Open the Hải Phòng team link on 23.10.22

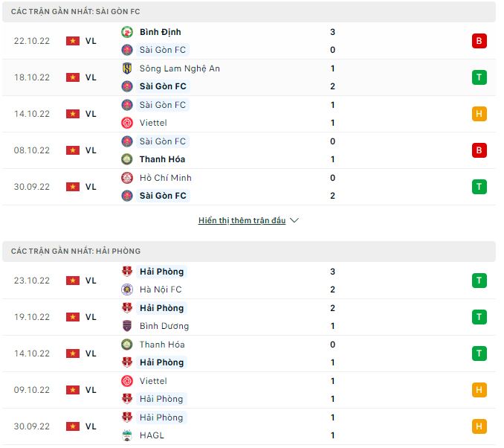click(161, 272)
